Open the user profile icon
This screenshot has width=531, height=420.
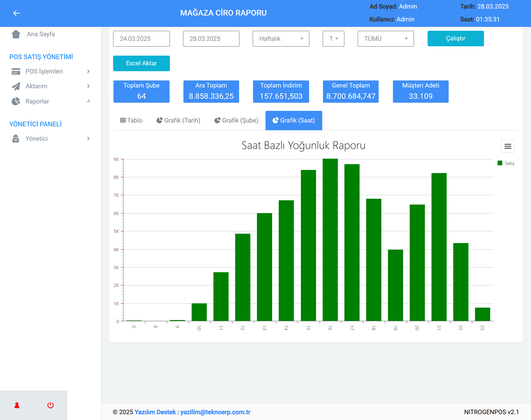[17, 405]
